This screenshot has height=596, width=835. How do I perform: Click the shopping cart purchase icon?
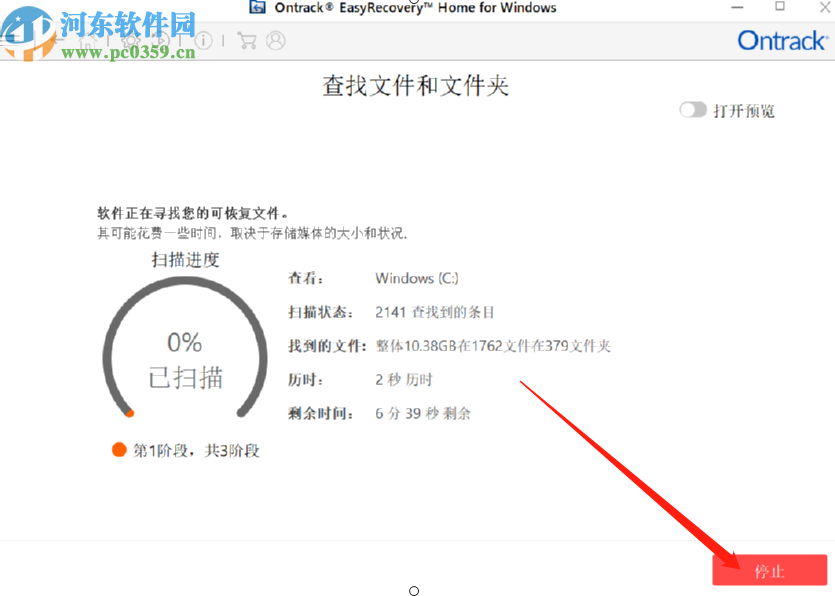pyautogui.click(x=247, y=40)
